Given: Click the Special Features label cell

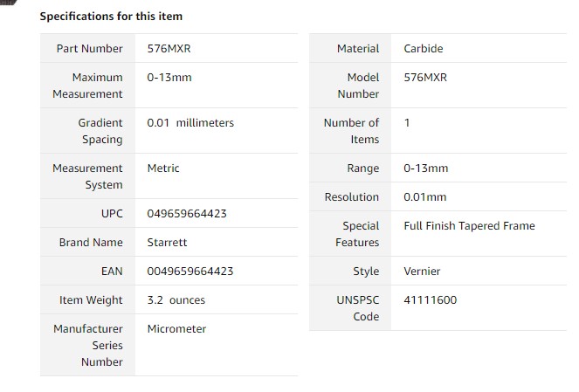Looking at the screenshot, I should click(x=350, y=234).
